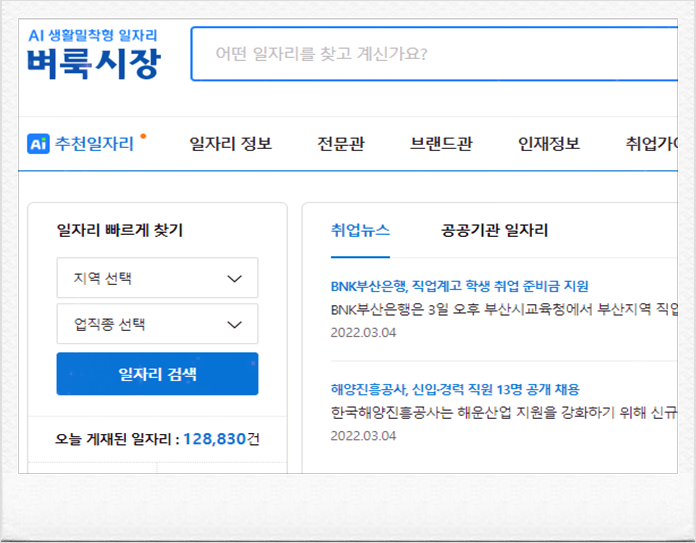Viewport: 696px width, 543px height.
Task: Open the 브랜드관 menu
Action: tap(441, 143)
